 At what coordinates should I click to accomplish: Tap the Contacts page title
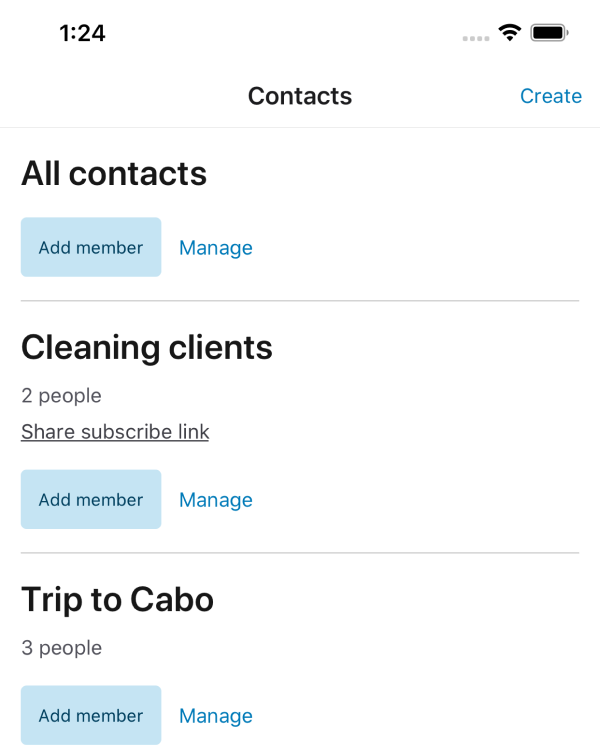click(x=300, y=96)
